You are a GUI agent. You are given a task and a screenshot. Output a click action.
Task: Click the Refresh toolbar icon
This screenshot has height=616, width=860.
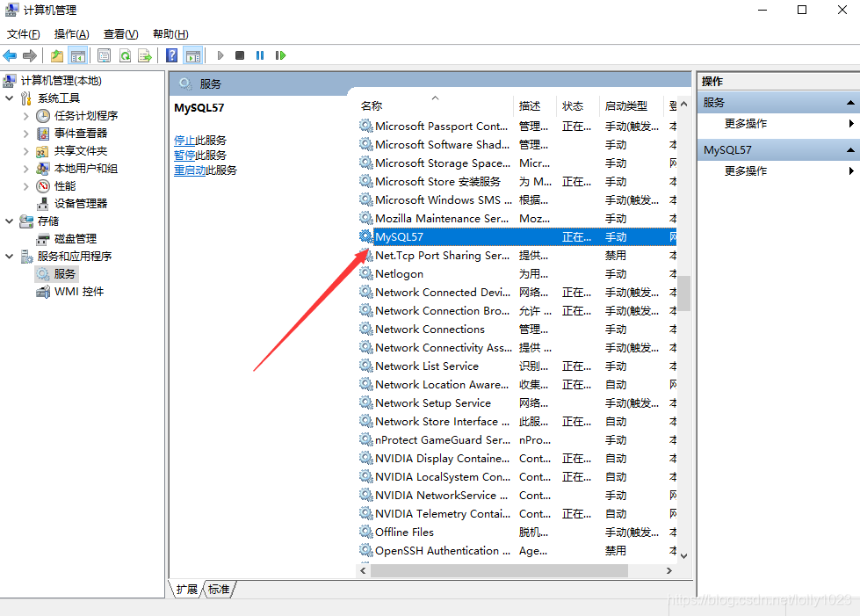(x=125, y=55)
